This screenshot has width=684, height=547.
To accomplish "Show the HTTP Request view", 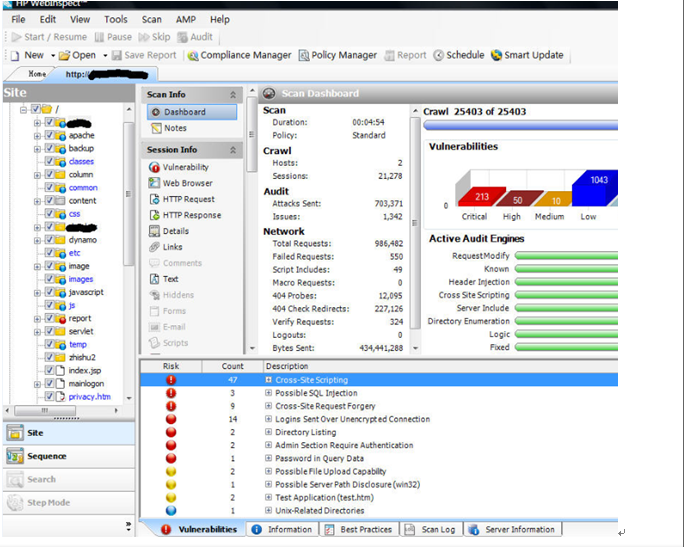I will coord(188,199).
